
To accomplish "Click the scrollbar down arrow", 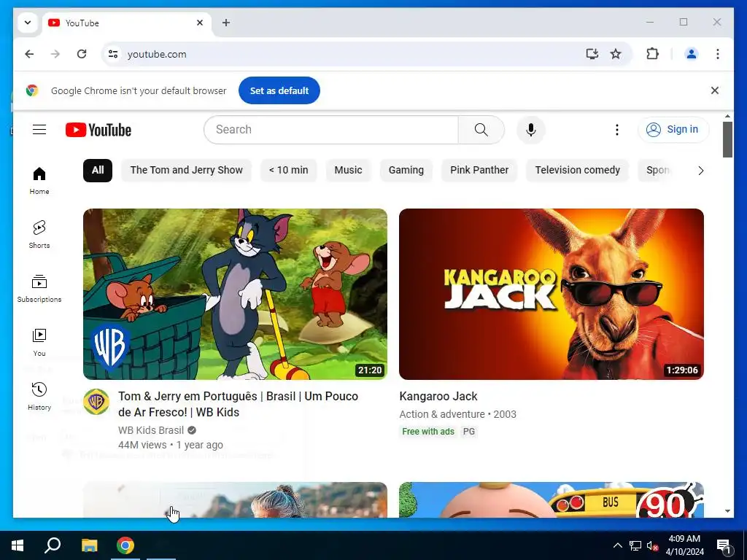I will point(727,511).
